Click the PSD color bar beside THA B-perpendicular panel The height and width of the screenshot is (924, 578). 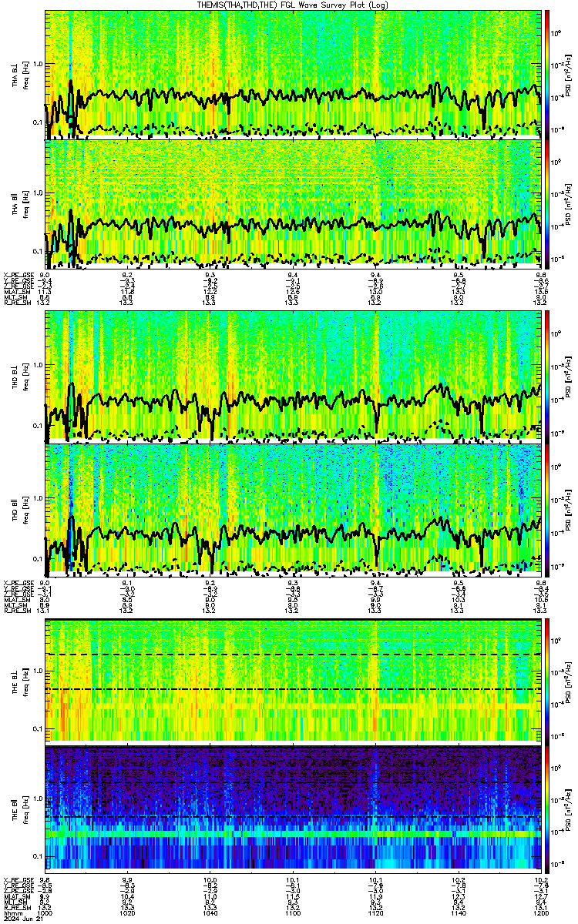click(x=548, y=73)
